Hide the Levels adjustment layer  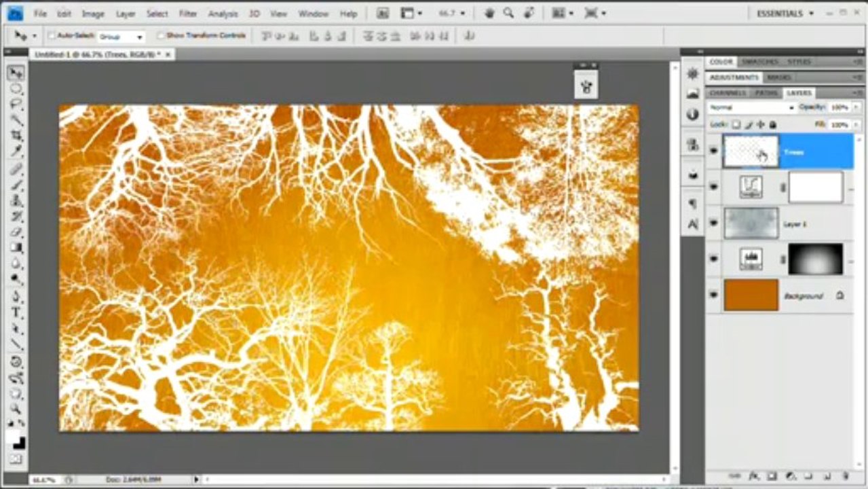(713, 259)
